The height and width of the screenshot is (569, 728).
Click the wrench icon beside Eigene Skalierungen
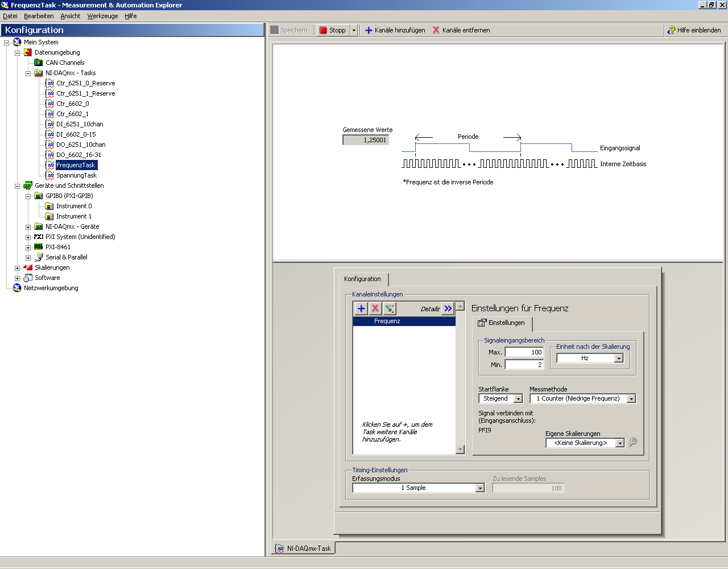click(x=632, y=442)
